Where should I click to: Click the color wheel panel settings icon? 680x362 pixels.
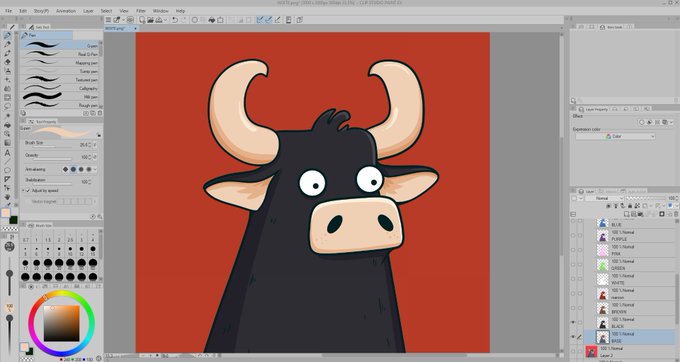(98, 358)
